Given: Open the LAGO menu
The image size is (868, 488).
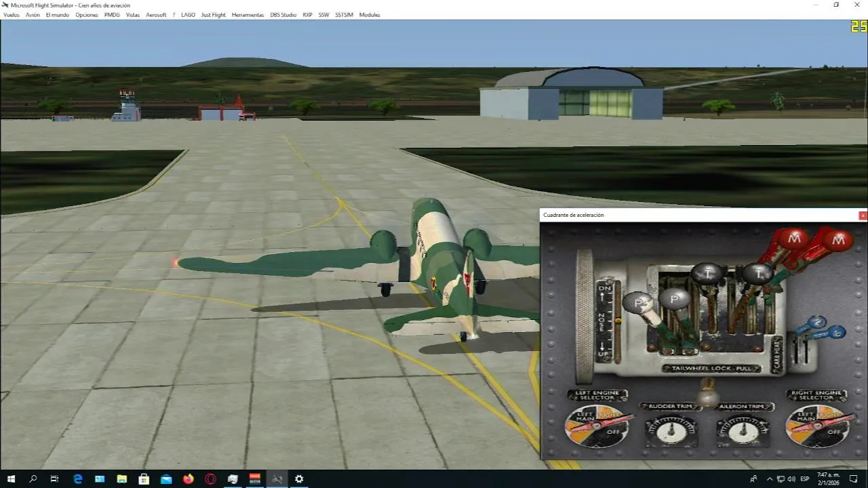Looking at the screenshot, I should [188, 15].
